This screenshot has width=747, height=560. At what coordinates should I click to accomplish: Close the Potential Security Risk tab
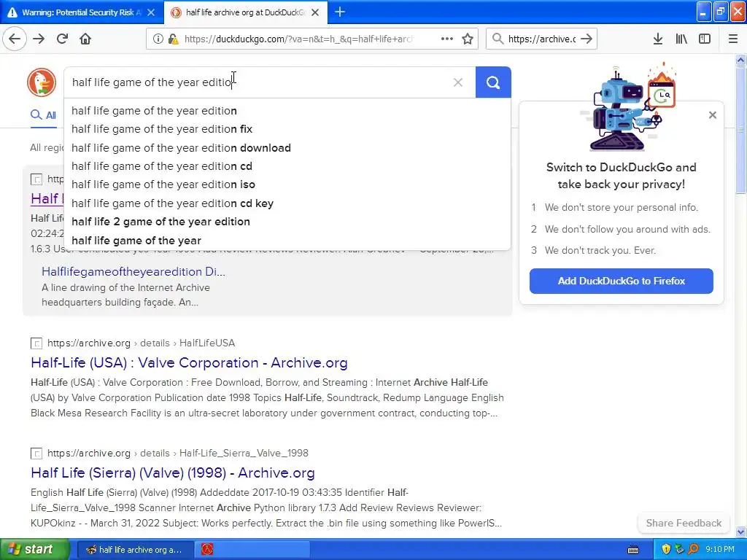point(151,12)
